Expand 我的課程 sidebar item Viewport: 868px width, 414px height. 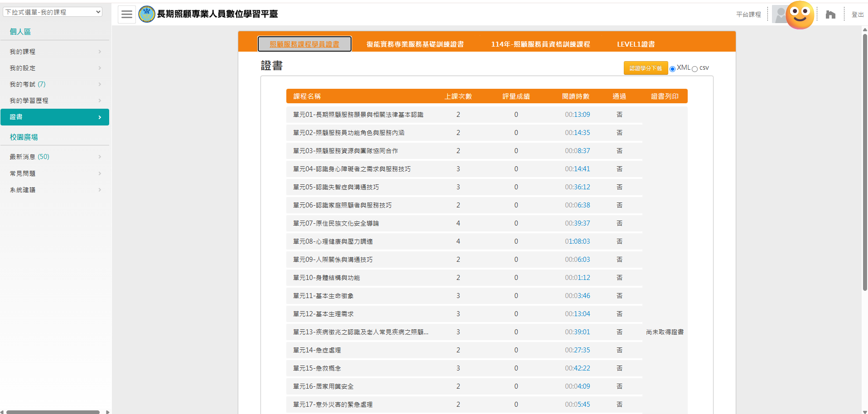coord(54,52)
